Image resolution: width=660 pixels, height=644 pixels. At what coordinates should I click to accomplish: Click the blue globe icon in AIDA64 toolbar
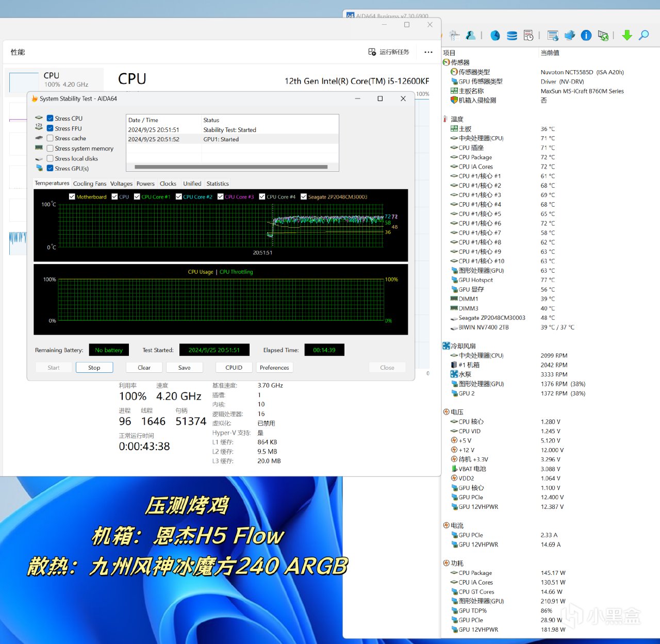click(495, 35)
